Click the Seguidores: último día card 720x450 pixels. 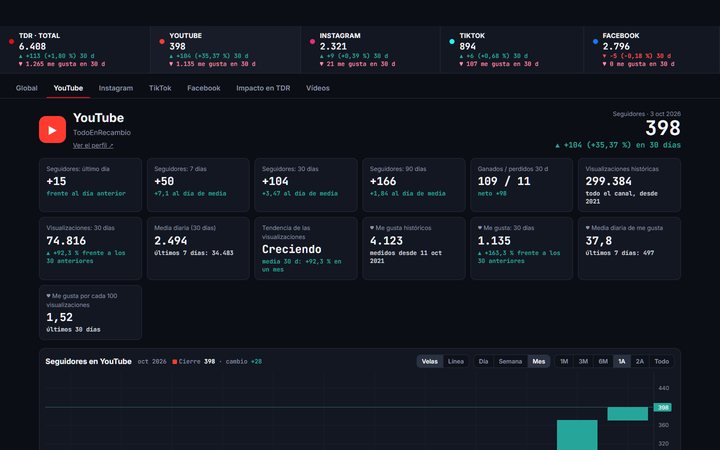tap(90, 185)
